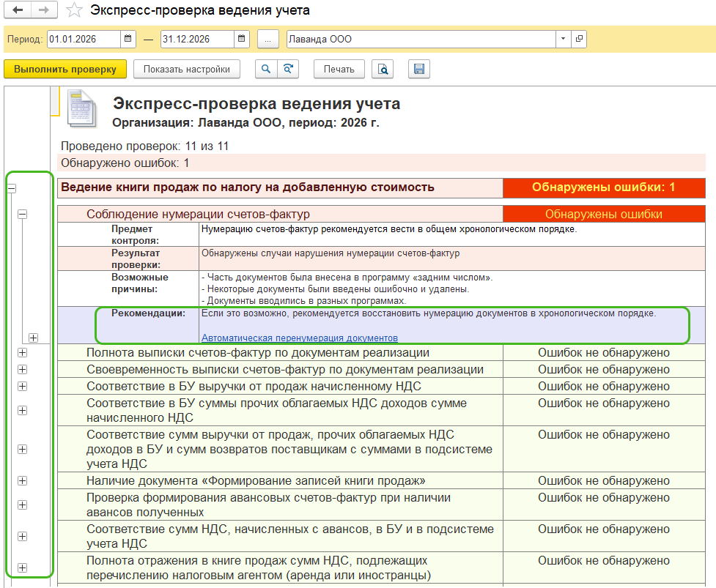Collapse Соблюдение нумерации счетов-фактур group
Viewport: 716px width, 588px height.
click(x=22, y=215)
